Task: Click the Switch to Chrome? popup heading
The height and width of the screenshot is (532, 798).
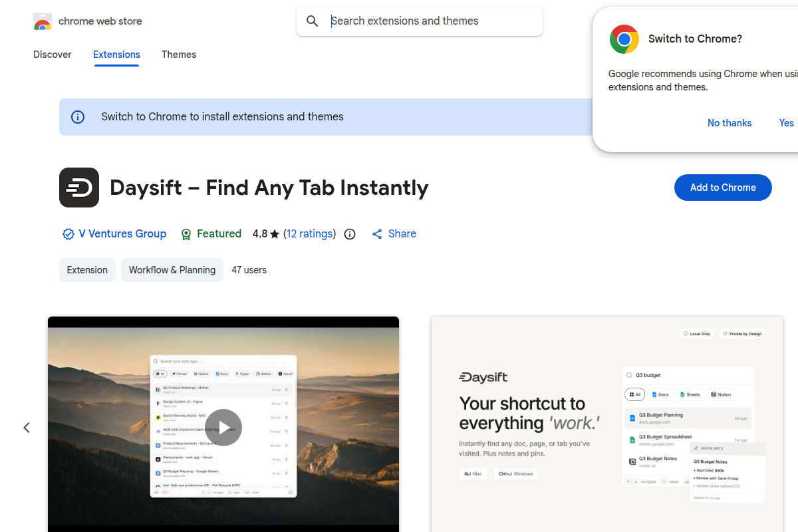Action: [x=695, y=39]
